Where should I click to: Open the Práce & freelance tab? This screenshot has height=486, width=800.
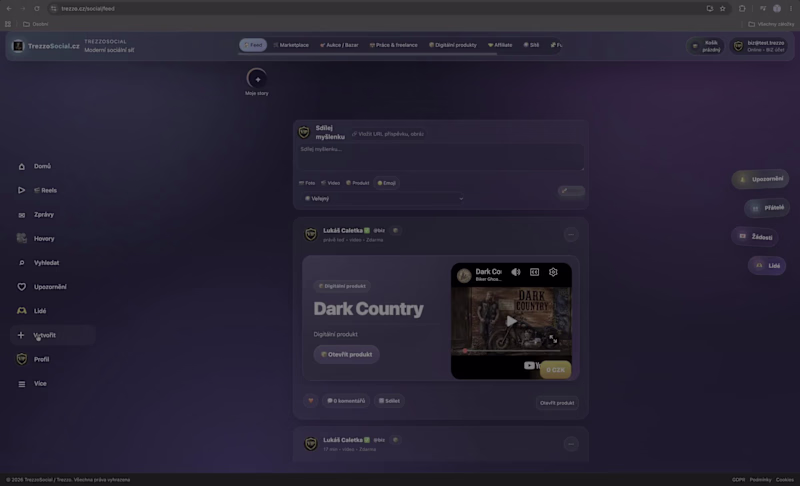coord(393,45)
